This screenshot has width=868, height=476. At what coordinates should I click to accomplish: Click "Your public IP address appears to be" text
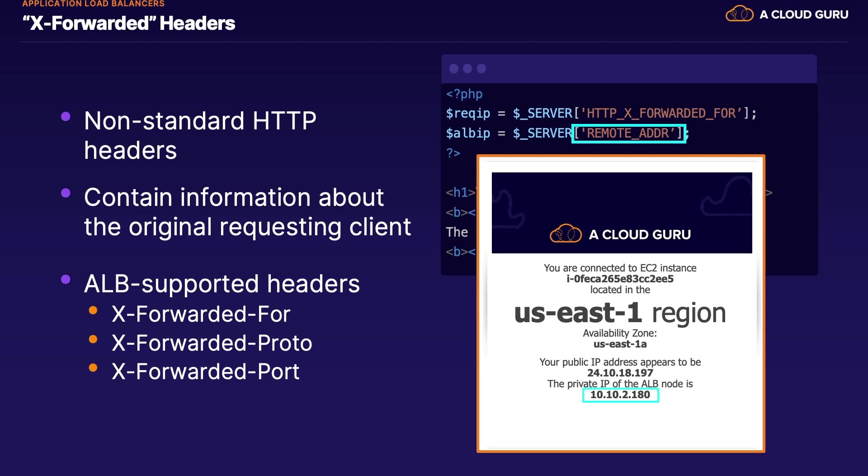620,362
